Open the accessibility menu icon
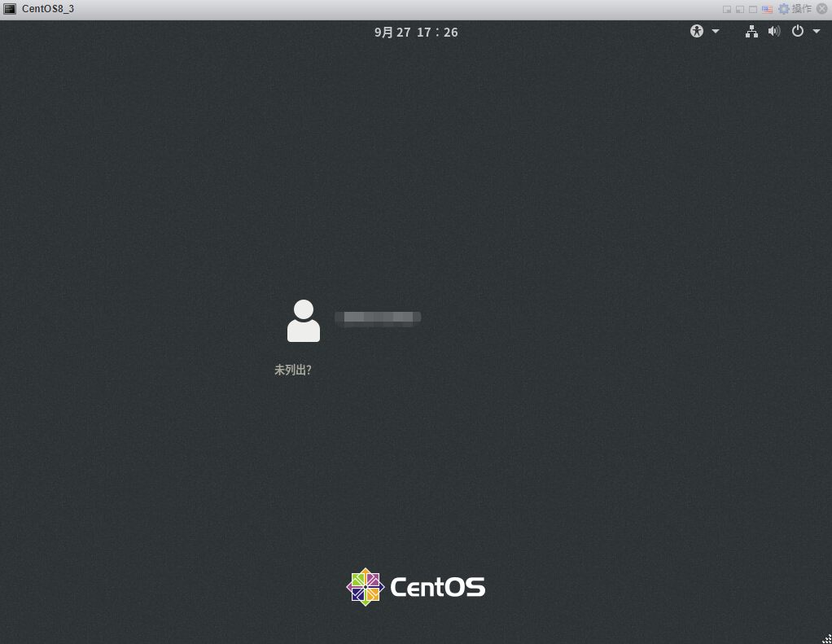The height and width of the screenshot is (644, 832). pos(697,31)
